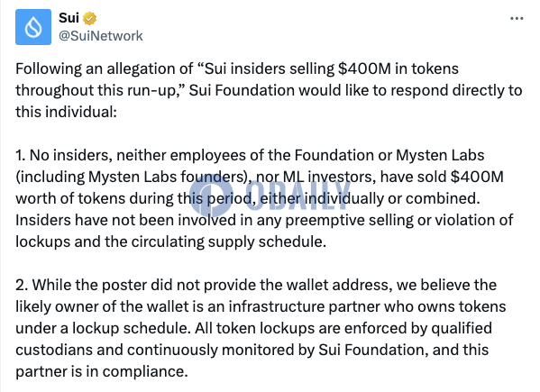The width and height of the screenshot is (540, 392).
Task: Click the gold verified badge beside Sui
Action: coord(90,18)
